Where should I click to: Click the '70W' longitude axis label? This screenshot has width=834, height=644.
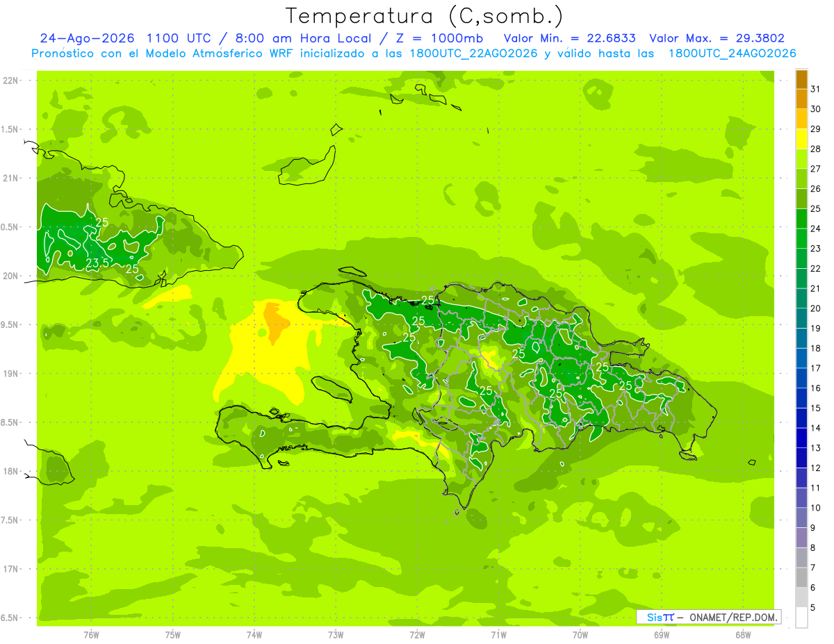[x=580, y=634]
